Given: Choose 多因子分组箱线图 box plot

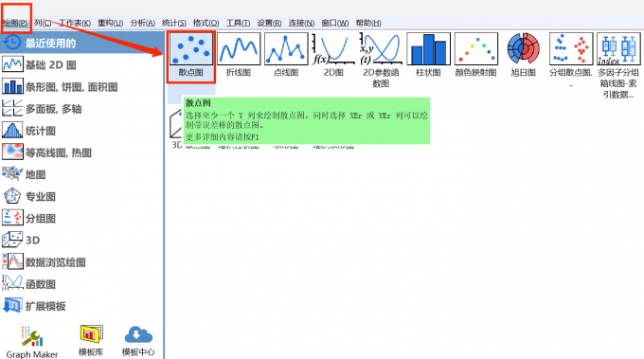Looking at the screenshot, I should coord(618,65).
